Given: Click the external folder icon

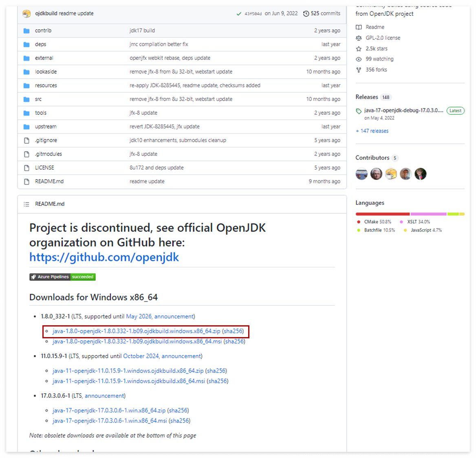Looking at the screenshot, I should pos(26,58).
